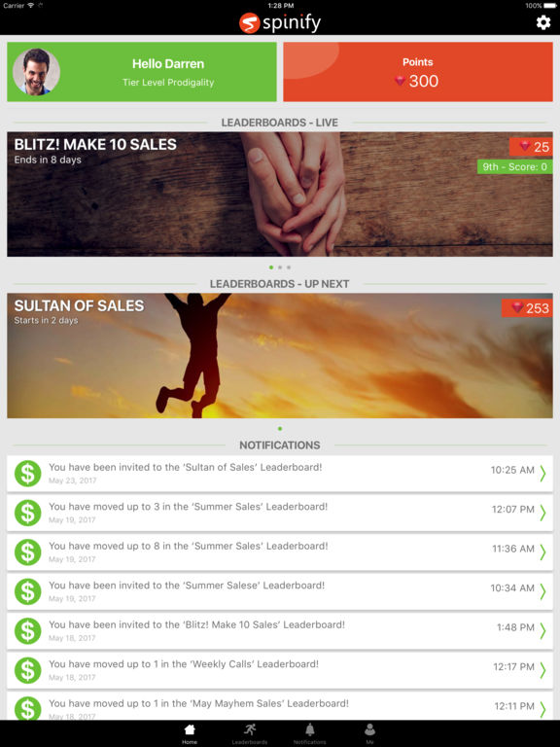Tap the 25 gem badge on Blitz banner
560x747 pixels.
pos(531,147)
